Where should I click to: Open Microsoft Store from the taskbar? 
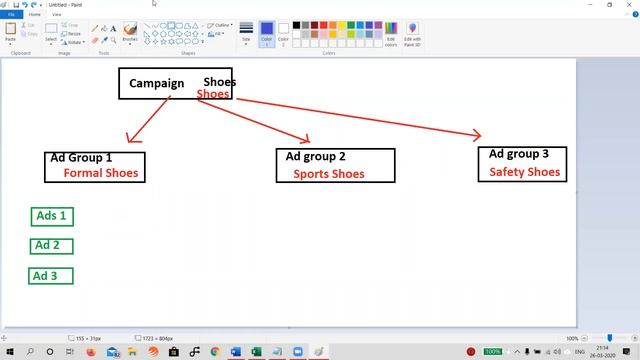point(174,351)
